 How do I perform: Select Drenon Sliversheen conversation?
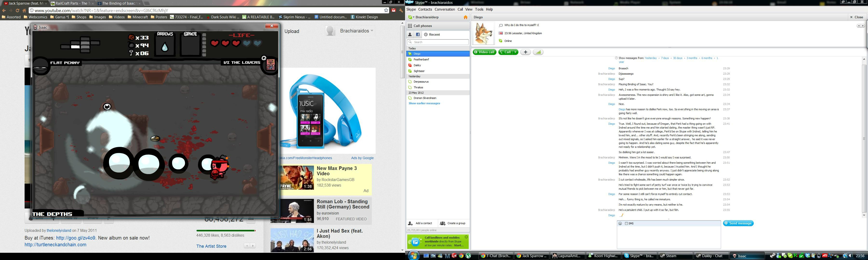pyautogui.click(x=438, y=98)
